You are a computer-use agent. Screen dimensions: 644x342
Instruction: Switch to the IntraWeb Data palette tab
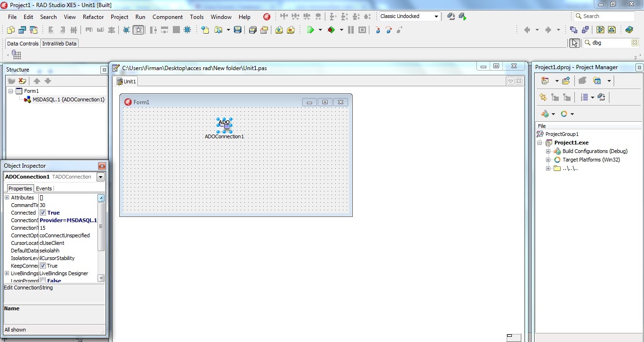(x=59, y=43)
